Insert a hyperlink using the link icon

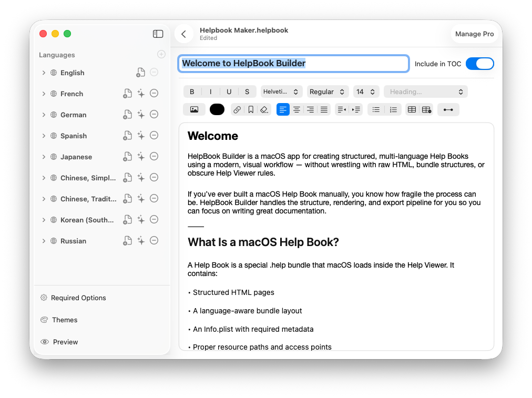click(237, 109)
